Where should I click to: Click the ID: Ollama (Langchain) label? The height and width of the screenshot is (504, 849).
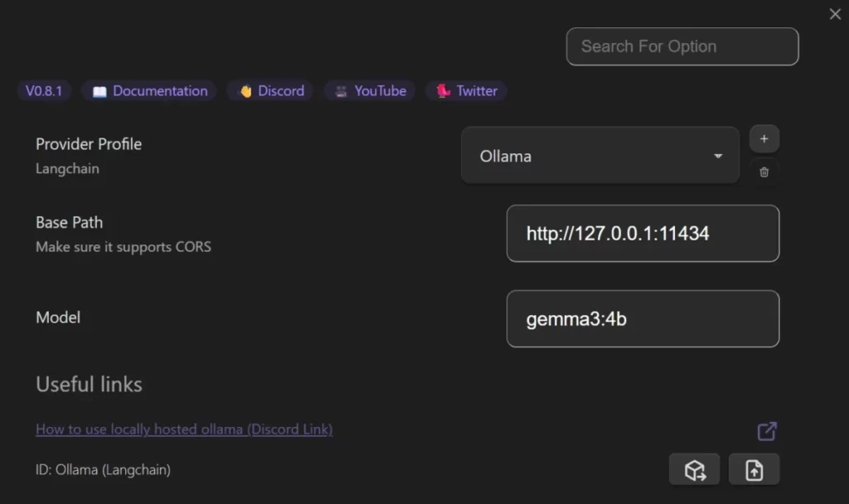[101, 469]
